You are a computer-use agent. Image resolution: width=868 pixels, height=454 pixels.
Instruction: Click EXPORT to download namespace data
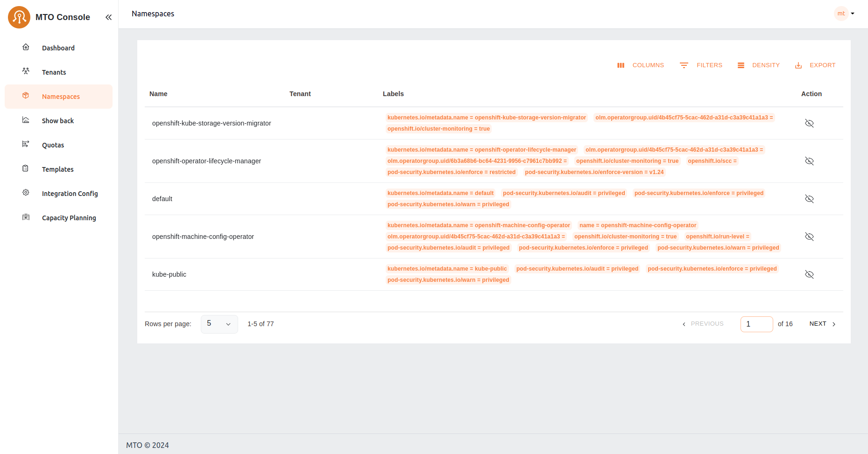pyautogui.click(x=815, y=65)
